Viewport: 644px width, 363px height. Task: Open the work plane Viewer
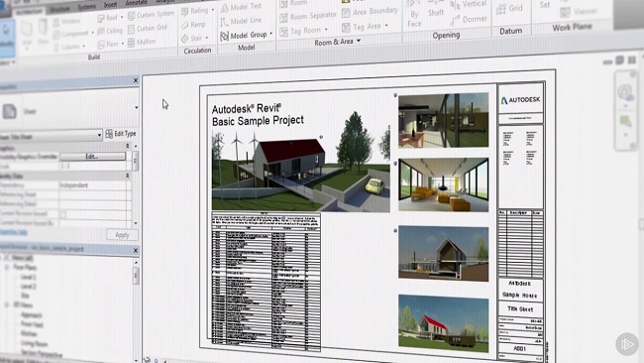coord(579,12)
